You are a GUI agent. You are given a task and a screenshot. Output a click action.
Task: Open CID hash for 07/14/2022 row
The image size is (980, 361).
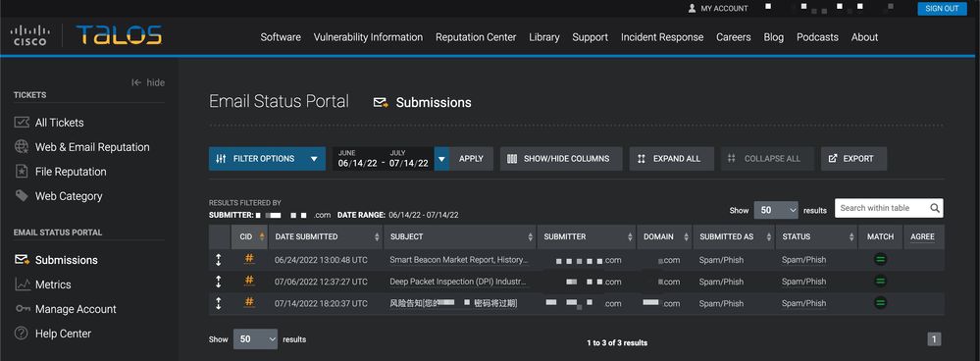[x=249, y=302]
